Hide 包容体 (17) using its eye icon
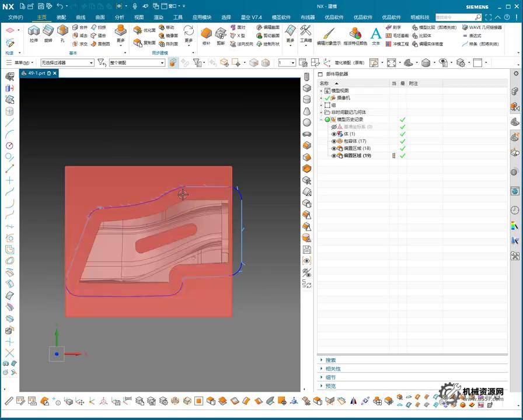 [x=334, y=141]
